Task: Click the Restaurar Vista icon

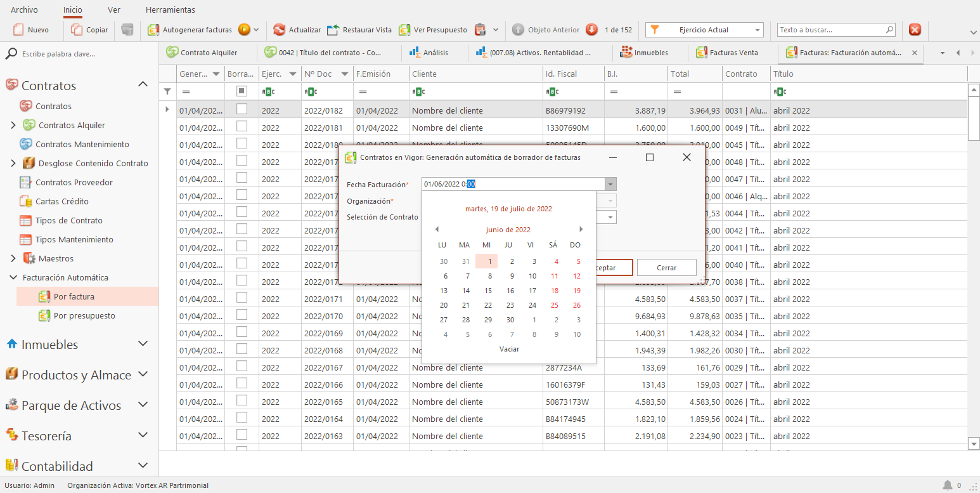Action: 333,30
